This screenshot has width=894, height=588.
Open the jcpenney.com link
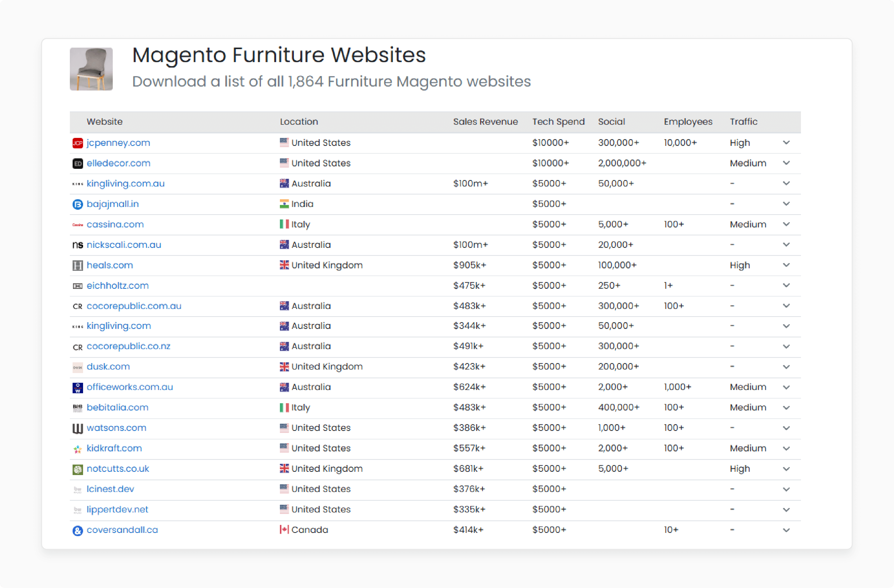click(x=118, y=143)
